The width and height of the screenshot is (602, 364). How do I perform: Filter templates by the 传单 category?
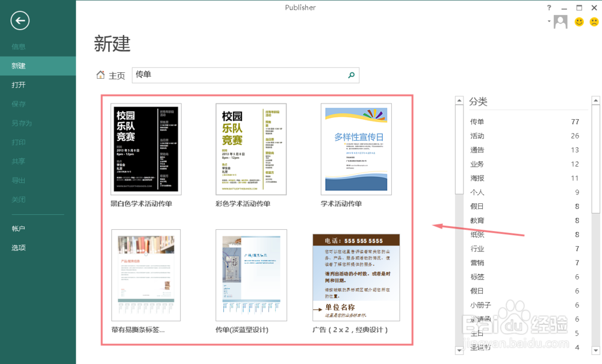point(477,122)
